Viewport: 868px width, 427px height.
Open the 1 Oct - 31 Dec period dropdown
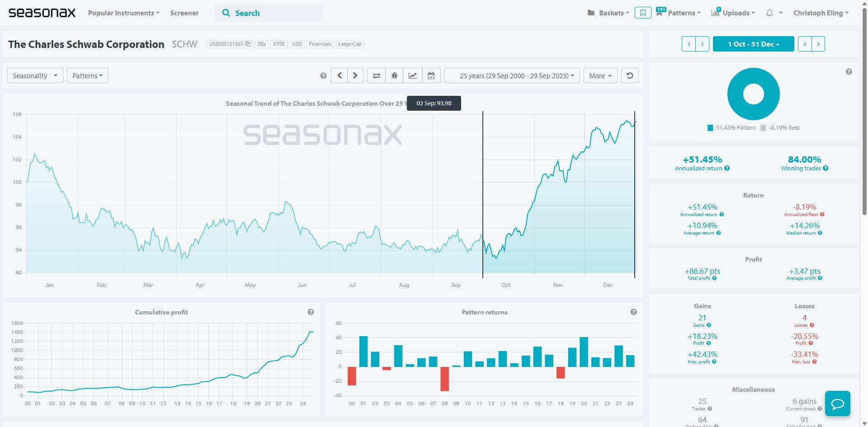point(753,44)
